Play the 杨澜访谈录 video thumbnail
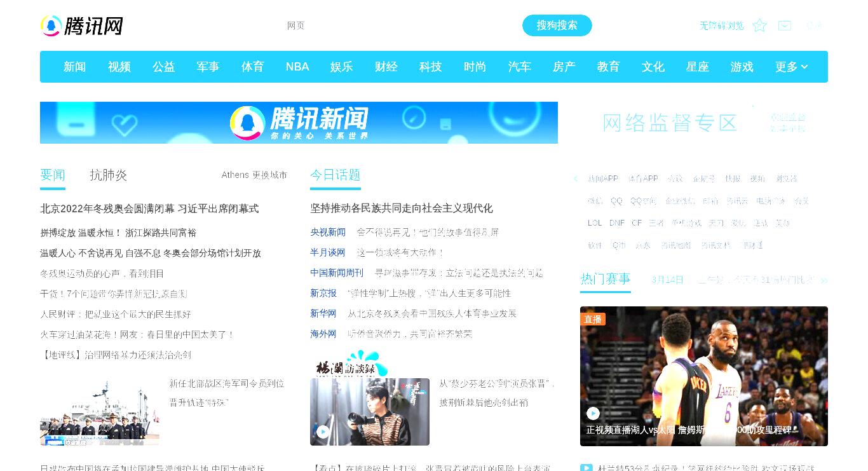This screenshot has height=471, width=868. (x=323, y=432)
